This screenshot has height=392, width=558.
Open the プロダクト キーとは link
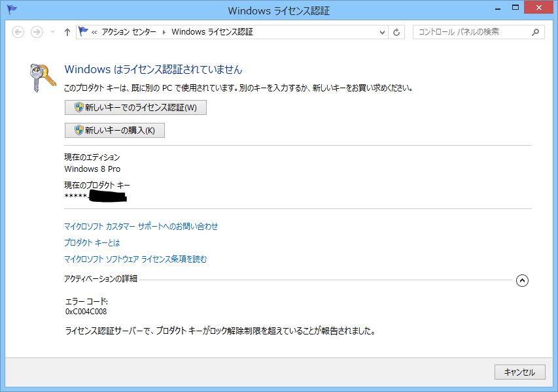[92, 243]
